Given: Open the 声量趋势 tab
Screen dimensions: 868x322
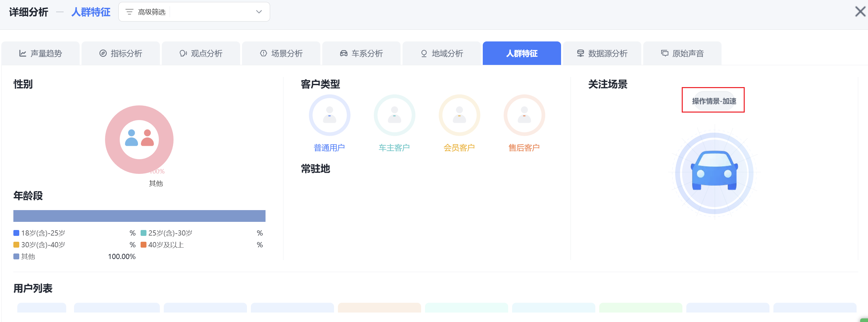Looking at the screenshot, I should coord(41,53).
